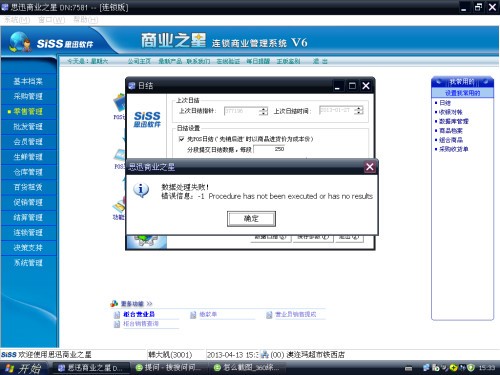Open 基本档案 in left sidebar
Image resolution: width=500 pixels, height=375 pixels.
point(28,81)
